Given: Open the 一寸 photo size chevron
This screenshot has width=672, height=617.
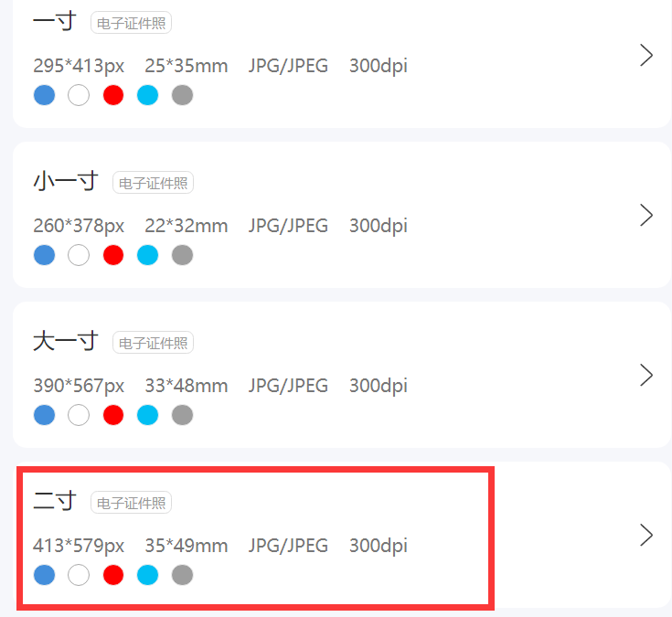Looking at the screenshot, I should [646, 55].
